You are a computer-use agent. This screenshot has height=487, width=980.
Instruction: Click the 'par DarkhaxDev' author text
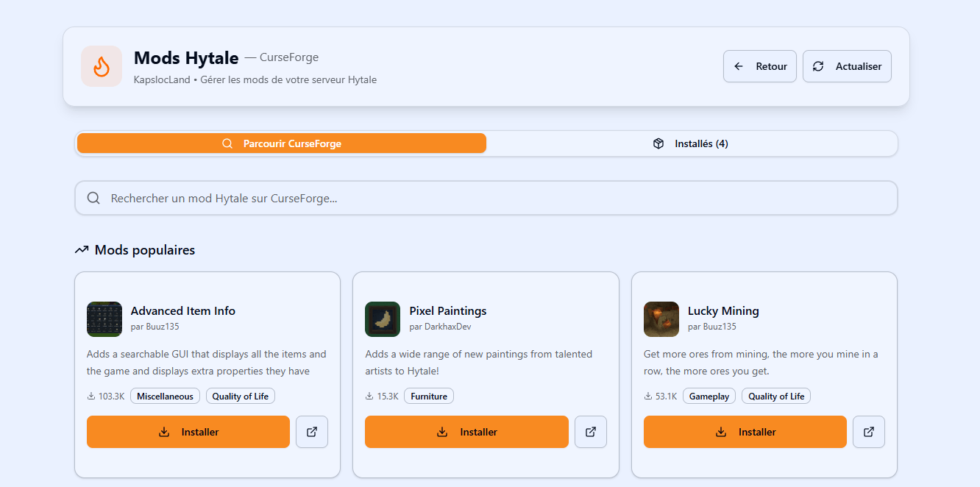pos(439,327)
